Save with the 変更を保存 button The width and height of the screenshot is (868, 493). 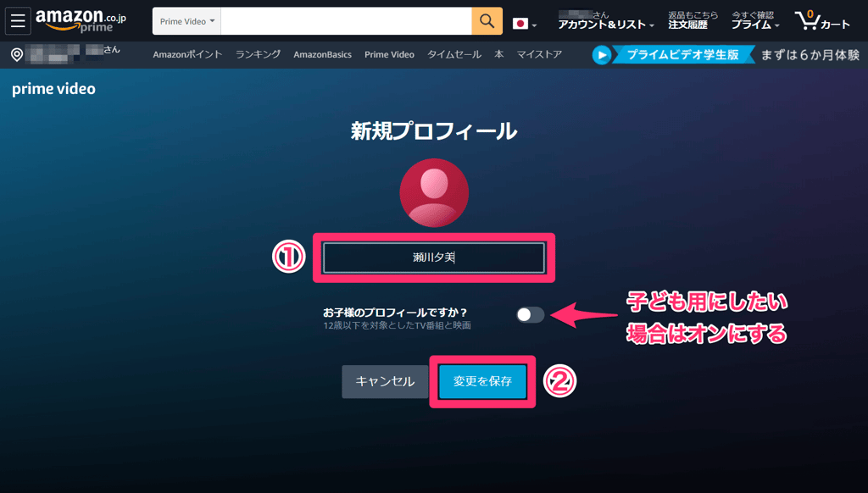482,381
